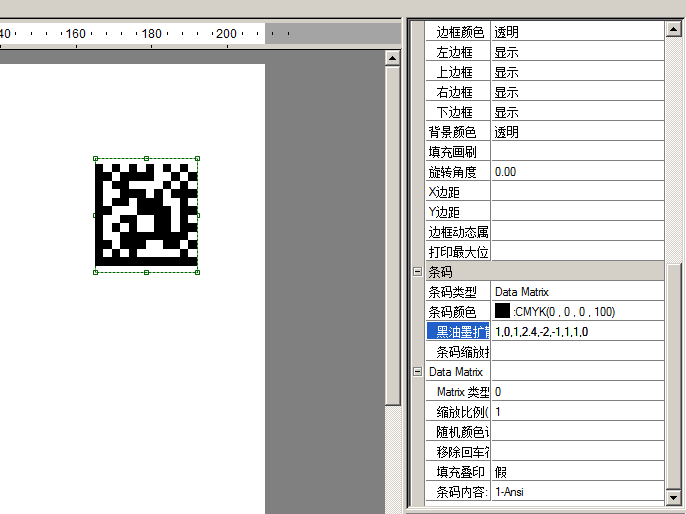
Task: Click the canvas vertical scrollbar thumb
Action: 392,236
